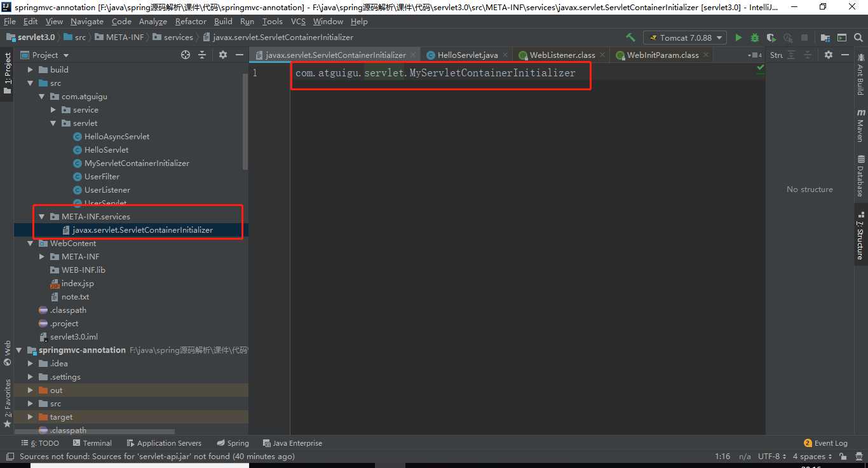The height and width of the screenshot is (468, 868).
Task: Close the javax.servlet.ServletContainerInitializer tab
Action: click(x=413, y=55)
